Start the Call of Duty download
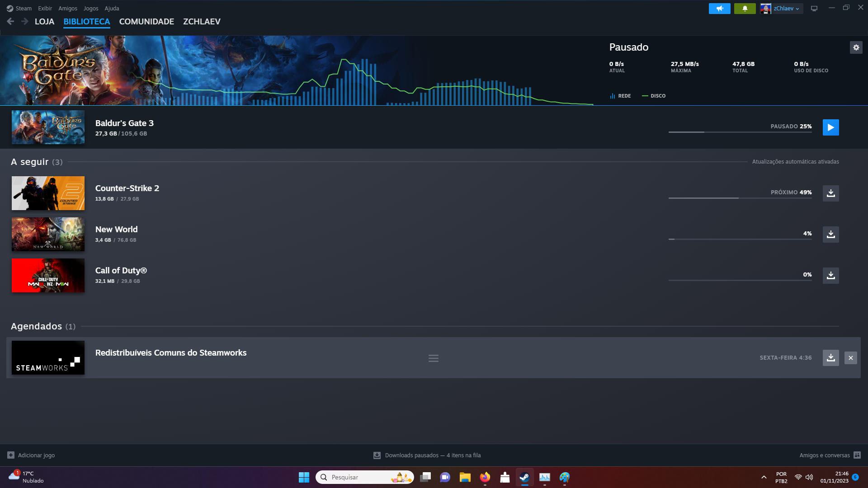Viewport: 868px width, 488px height. (x=830, y=276)
